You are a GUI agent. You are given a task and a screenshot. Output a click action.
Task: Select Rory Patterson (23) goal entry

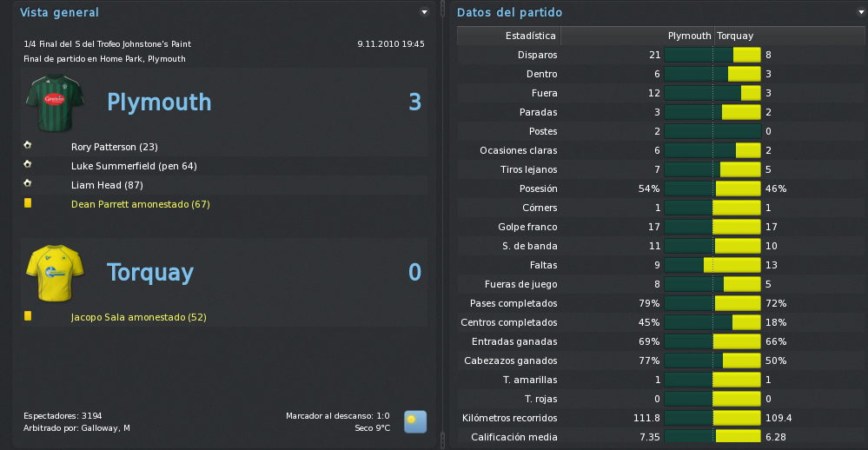(115, 147)
